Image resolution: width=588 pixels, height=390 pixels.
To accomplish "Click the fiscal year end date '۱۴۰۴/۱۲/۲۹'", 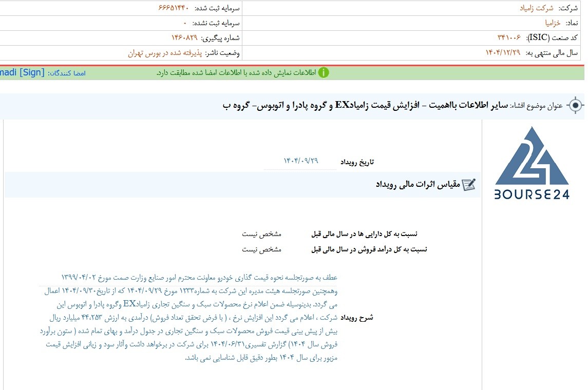I will (503, 52).
